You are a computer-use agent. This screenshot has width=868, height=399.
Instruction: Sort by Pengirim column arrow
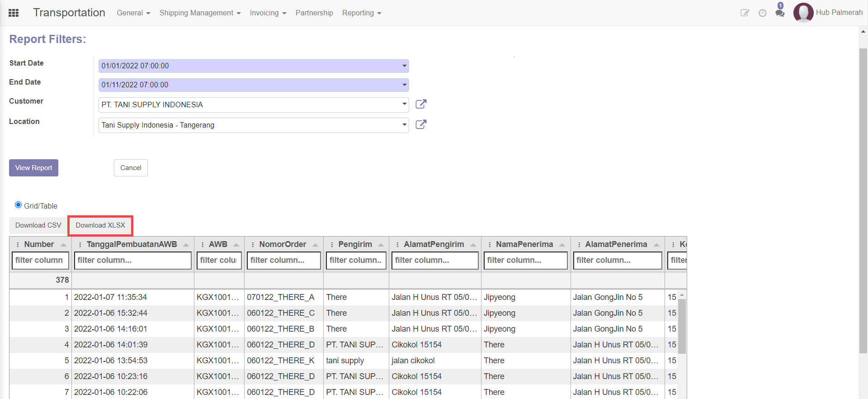click(x=381, y=245)
